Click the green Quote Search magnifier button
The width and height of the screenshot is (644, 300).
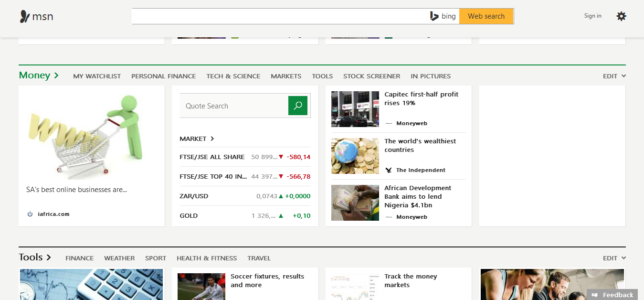(298, 106)
